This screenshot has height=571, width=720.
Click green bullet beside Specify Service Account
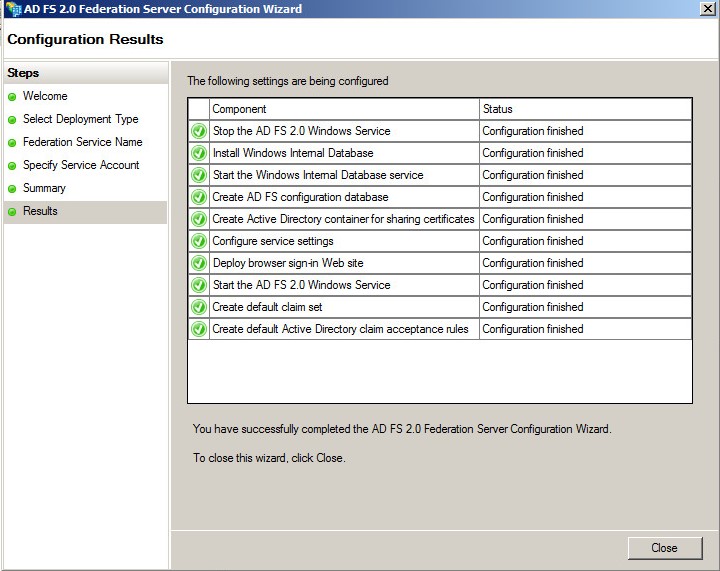pos(12,166)
